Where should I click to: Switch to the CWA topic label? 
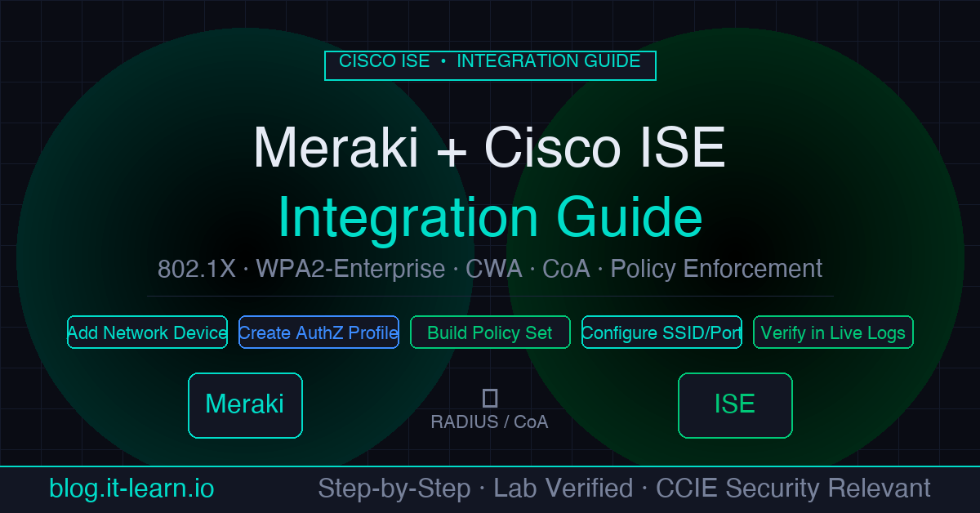pyautogui.click(x=493, y=268)
